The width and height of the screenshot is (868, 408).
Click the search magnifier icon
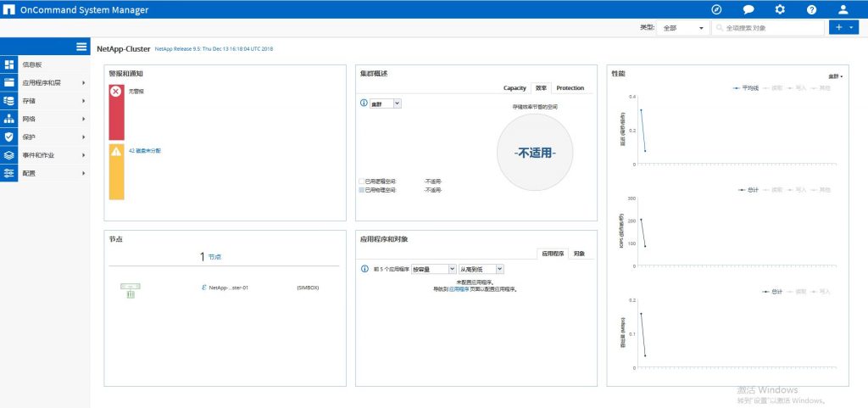720,28
